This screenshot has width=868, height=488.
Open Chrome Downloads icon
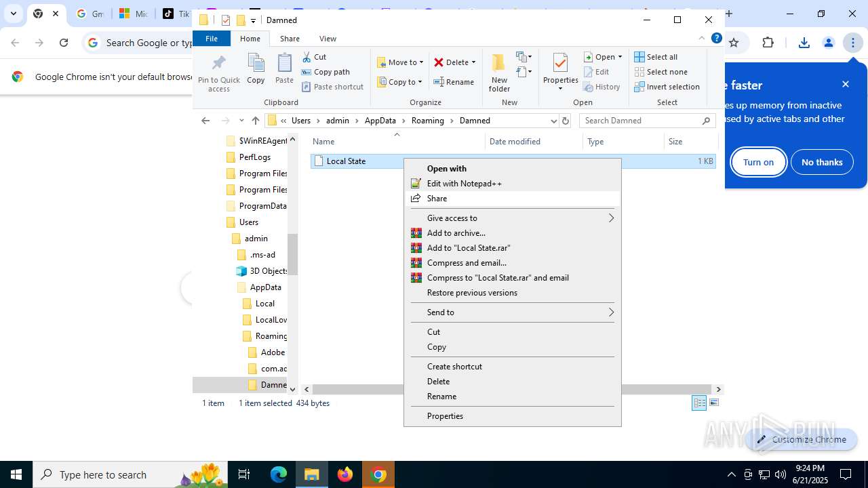(x=804, y=43)
